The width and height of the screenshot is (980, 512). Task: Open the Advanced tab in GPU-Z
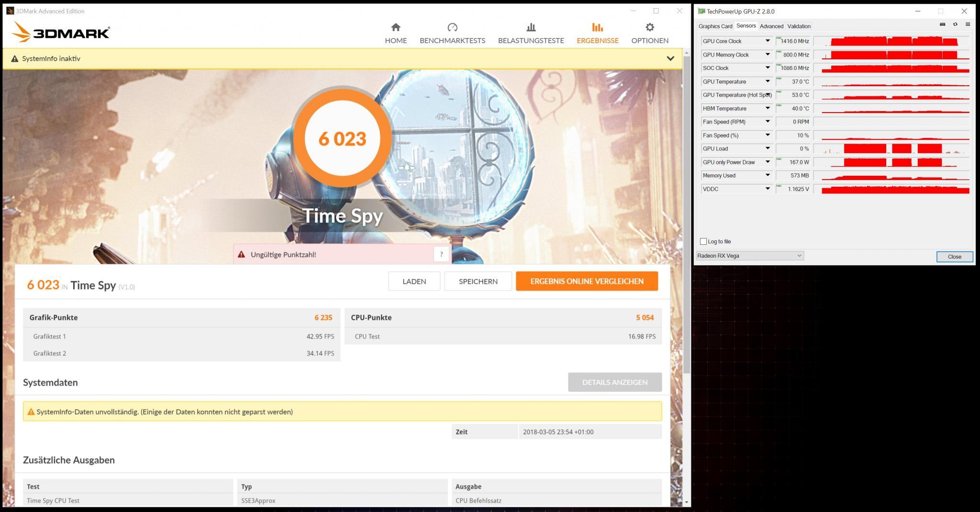[x=771, y=26]
